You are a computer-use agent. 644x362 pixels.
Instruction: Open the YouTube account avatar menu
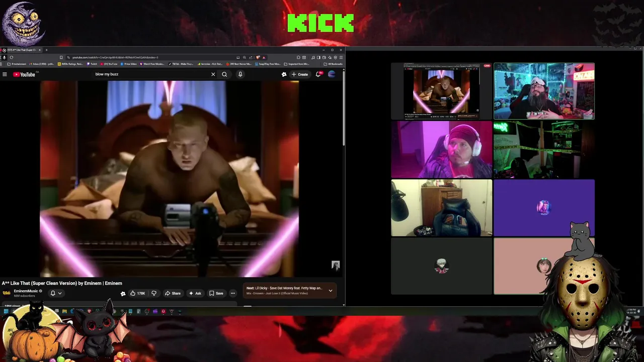(332, 74)
